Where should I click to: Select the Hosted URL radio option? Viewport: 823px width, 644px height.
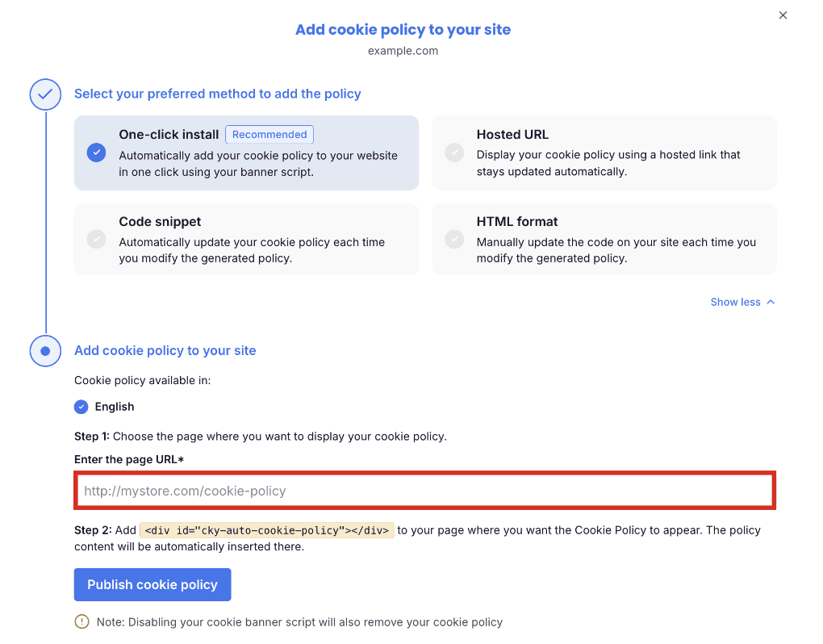454,153
